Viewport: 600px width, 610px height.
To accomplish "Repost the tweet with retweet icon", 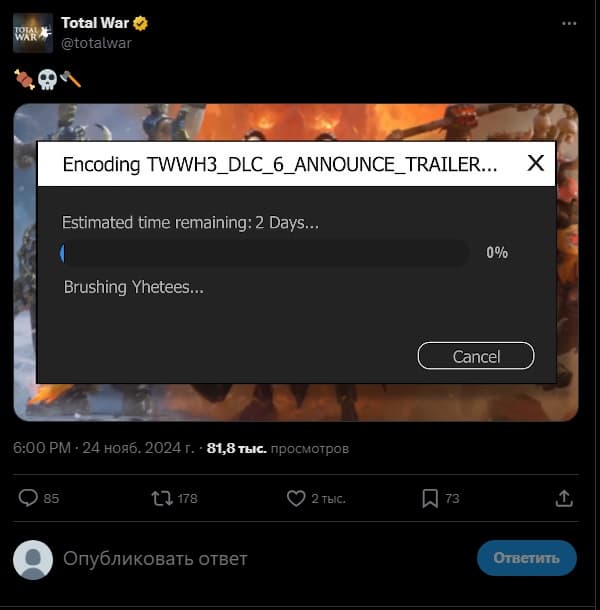I will [161, 498].
